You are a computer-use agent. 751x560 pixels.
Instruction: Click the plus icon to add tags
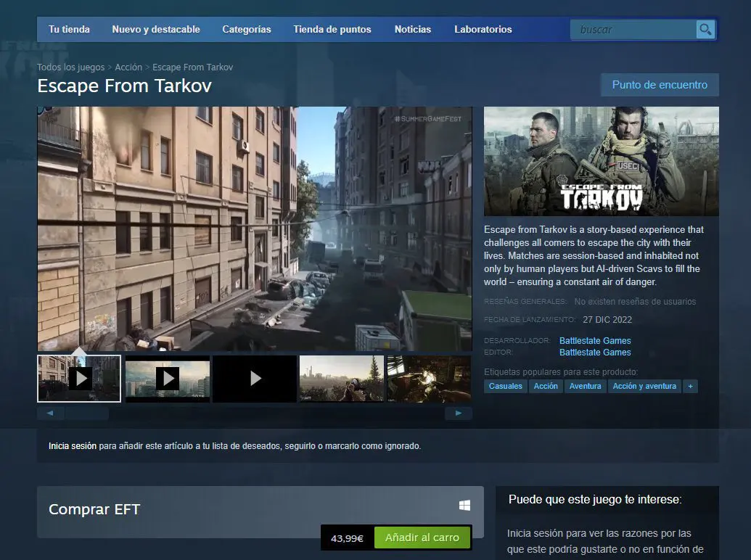(690, 386)
